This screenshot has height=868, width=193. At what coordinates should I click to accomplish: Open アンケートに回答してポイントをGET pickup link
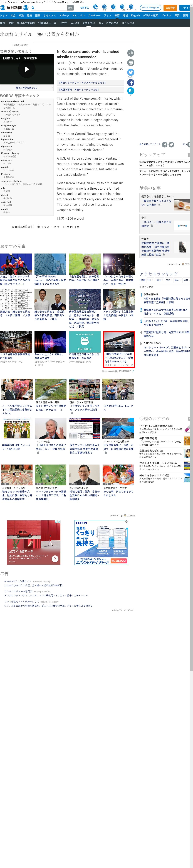tap(165, 173)
